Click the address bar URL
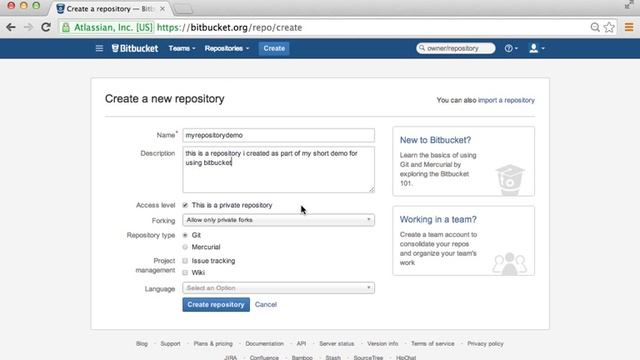The image size is (640, 360). 229,27
